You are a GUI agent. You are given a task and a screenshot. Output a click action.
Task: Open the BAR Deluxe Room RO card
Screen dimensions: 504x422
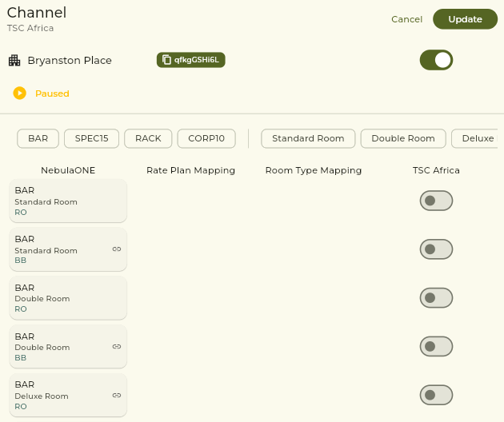pyautogui.click(x=68, y=395)
